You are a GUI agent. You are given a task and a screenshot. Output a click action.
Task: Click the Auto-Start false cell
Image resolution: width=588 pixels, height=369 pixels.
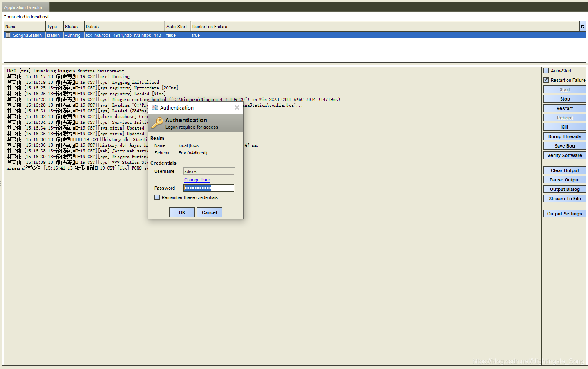coord(178,35)
